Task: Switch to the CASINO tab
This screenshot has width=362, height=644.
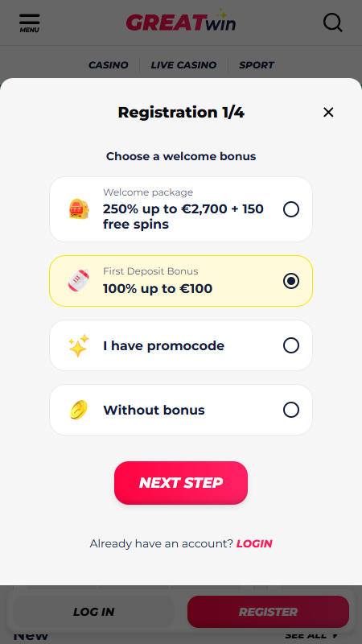Action: point(109,65)
